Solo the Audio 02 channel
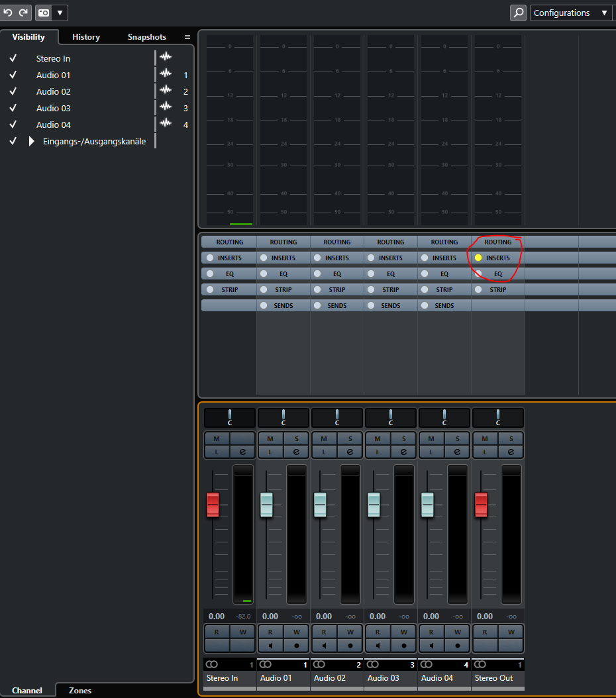 pyautogui.click(x=350, y=438)
